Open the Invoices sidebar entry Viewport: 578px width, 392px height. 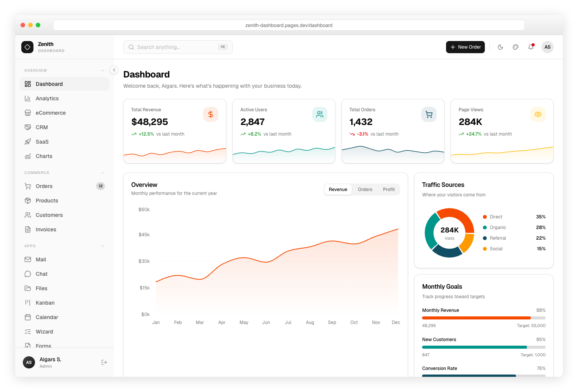coord(46,229)
